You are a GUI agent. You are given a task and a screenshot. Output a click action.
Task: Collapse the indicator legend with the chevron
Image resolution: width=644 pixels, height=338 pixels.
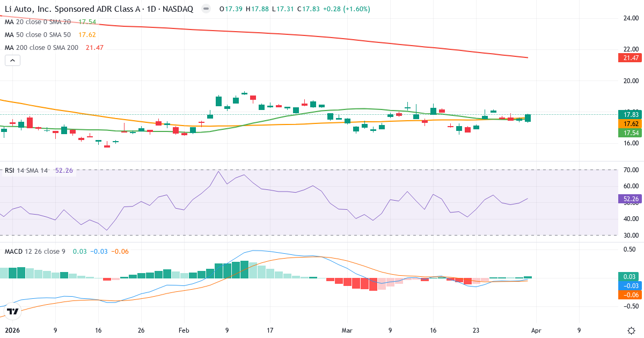pyautogui.click(x=12, y=60)
